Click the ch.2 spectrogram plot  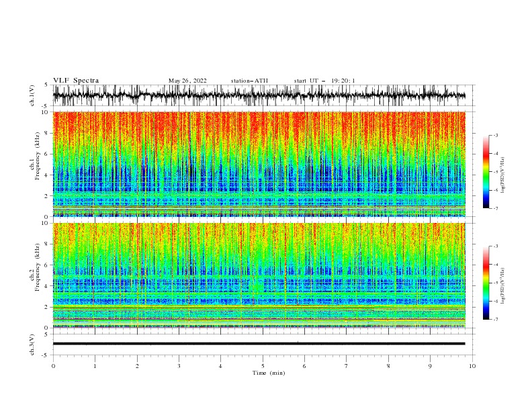259,275
